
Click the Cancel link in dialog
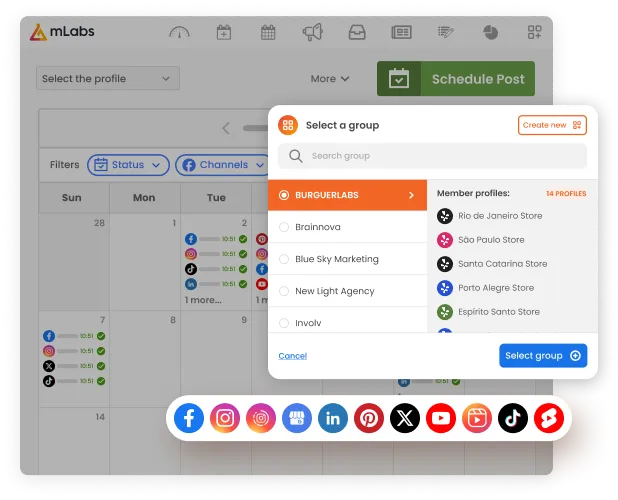(x=292, y=356)
